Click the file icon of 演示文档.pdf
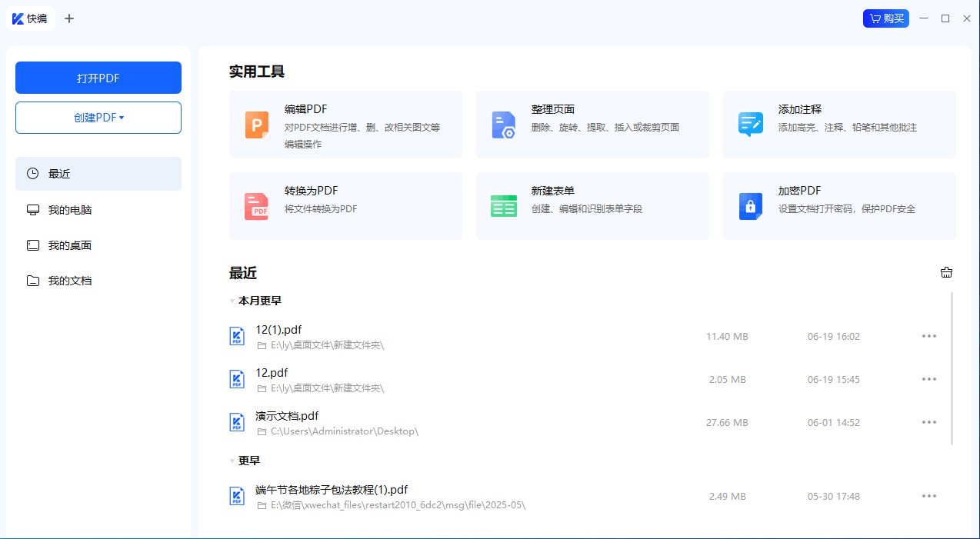Viewport: 980px width, 539px height. pyautogui.click(x=237, y=422)
